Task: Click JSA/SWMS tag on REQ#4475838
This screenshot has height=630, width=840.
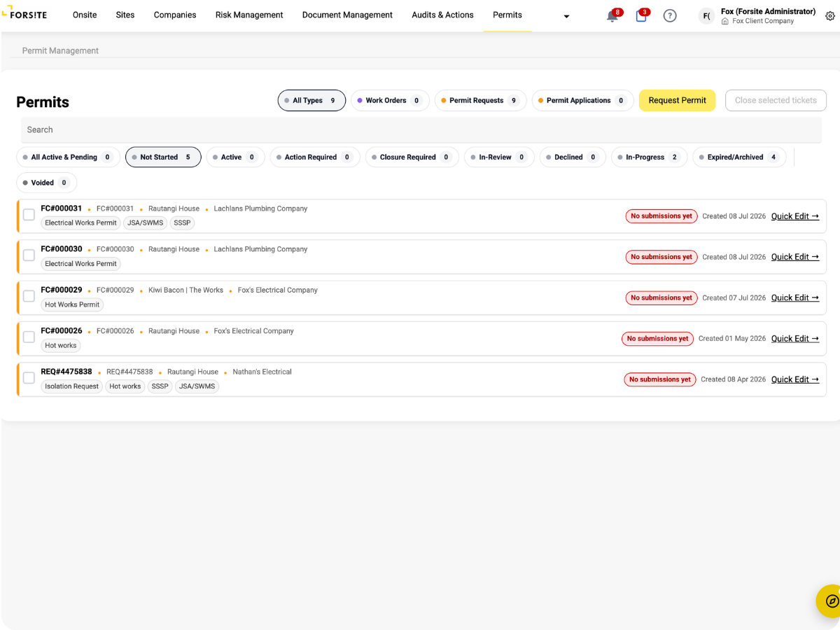Action: (x=197, y=386)
